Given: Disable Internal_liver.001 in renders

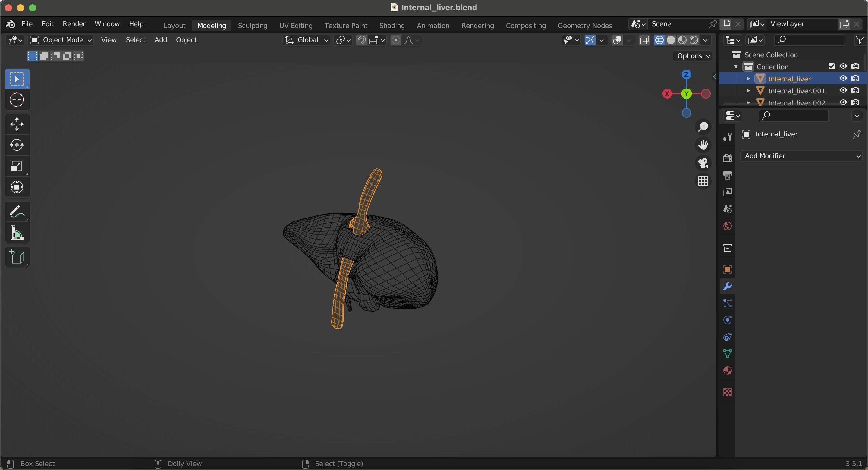Looking at the screenshot, I should pyautogui.click(x=855, y=91).
